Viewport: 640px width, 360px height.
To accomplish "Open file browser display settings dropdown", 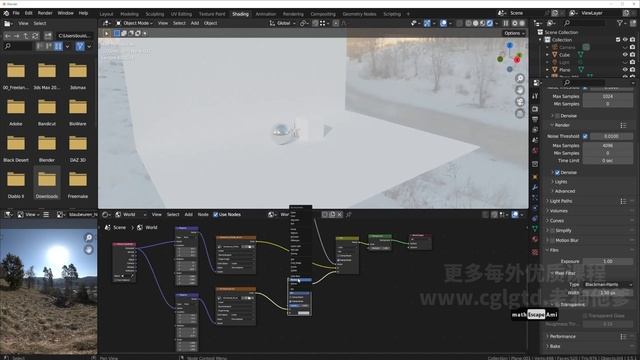I will pyautogui.click(x=67, y=47).
